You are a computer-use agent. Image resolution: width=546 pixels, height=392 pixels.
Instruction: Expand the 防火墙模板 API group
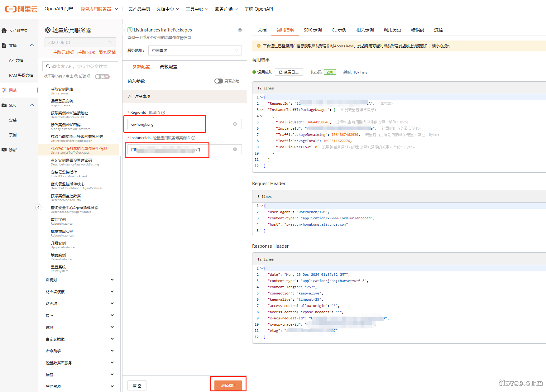click(80, 292)
